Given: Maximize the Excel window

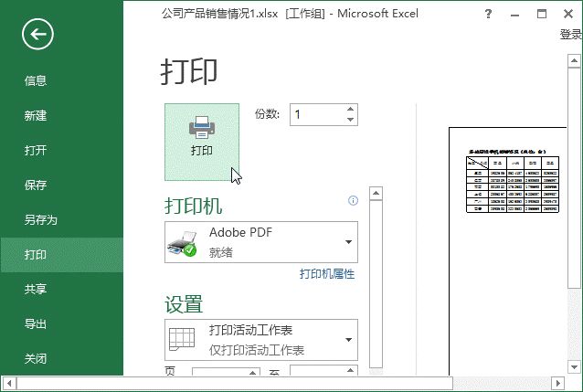Looking at the screenshot, I should [542, 14].
